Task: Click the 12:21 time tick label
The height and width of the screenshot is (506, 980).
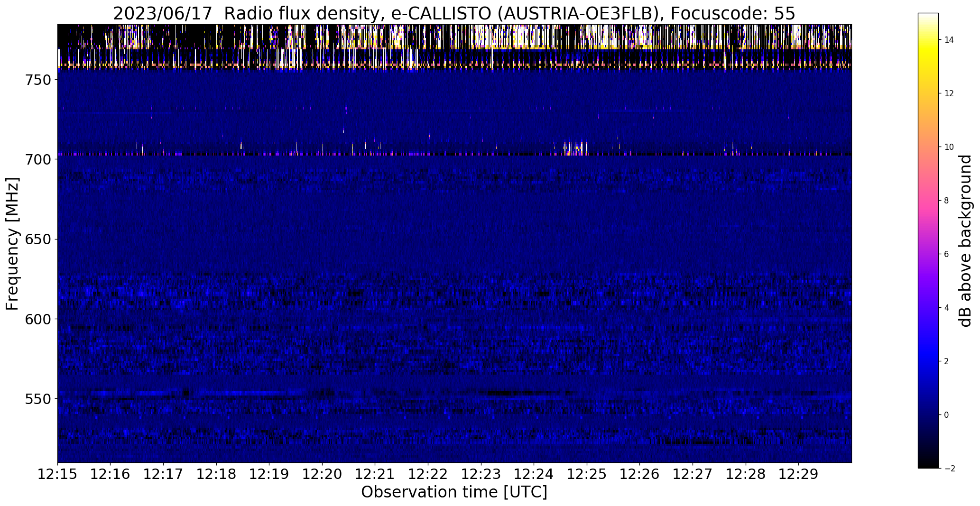Action: pos(375,474)
